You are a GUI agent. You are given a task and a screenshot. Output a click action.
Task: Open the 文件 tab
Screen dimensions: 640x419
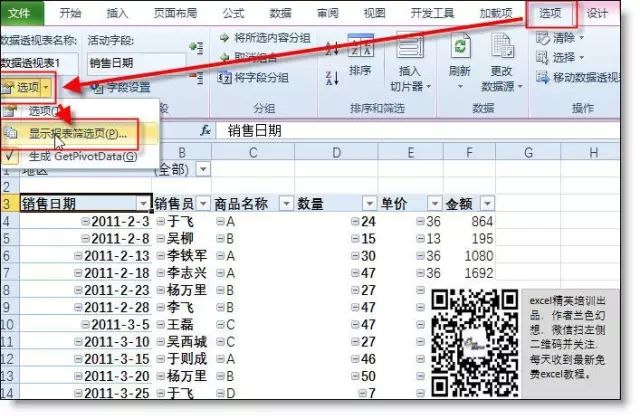[20, 13]
